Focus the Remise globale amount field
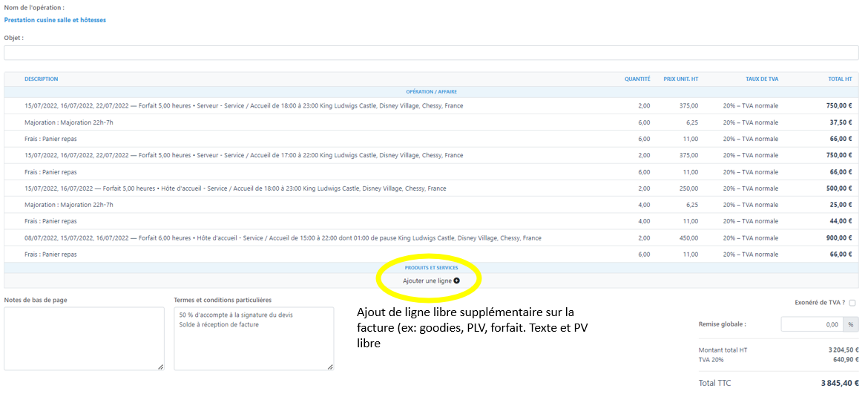Viewport: 868px width, 397px height. pos(811,324)
